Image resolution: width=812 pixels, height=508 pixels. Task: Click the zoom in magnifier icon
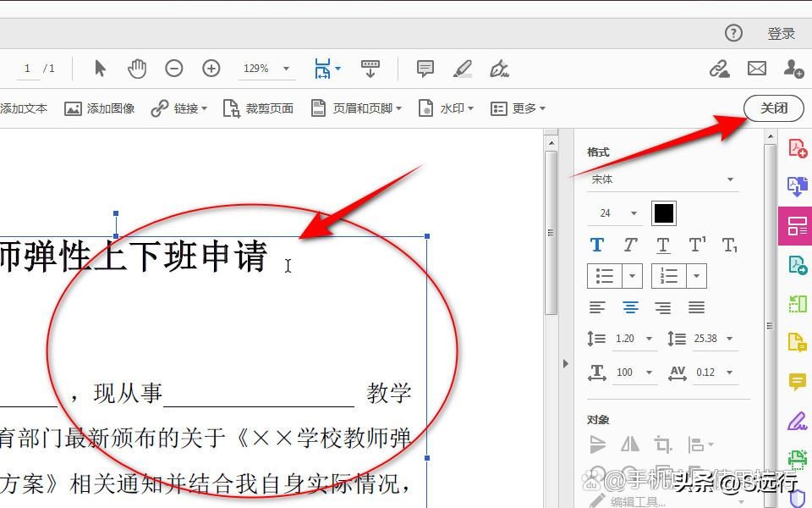coord(211,69)
